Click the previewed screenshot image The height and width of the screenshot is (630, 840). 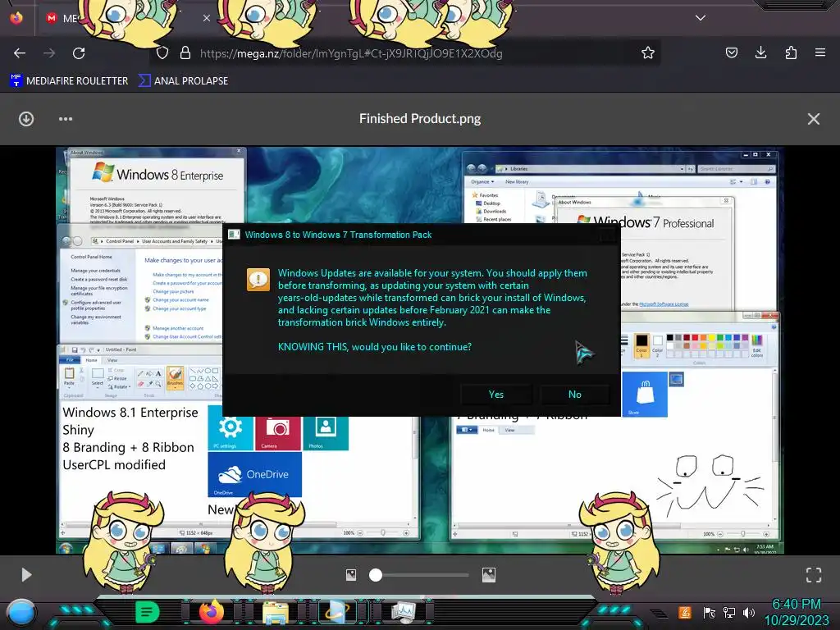point(420,350)
